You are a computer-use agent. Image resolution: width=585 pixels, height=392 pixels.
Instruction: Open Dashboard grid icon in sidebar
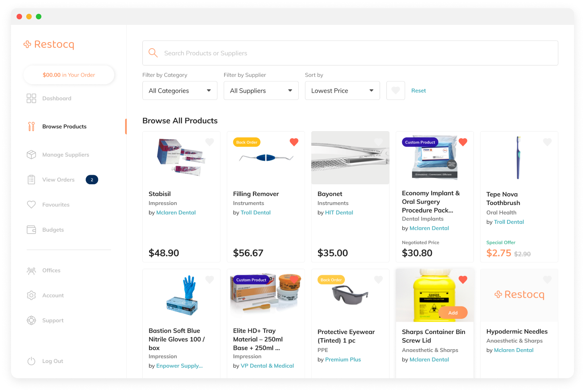pos(31,98)
